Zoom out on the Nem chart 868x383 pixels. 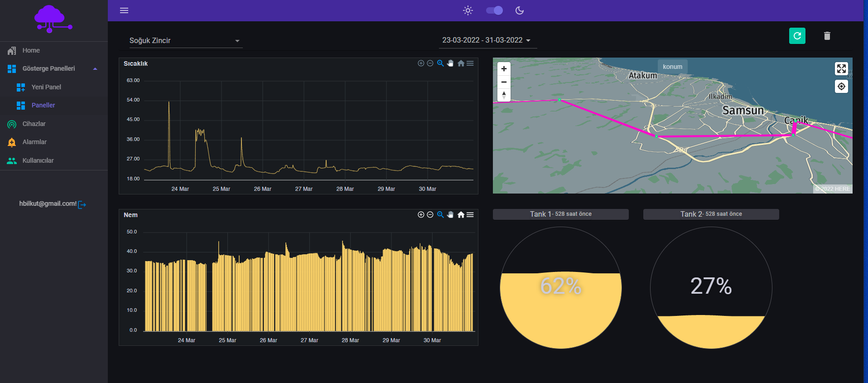(x=430, y=215)
